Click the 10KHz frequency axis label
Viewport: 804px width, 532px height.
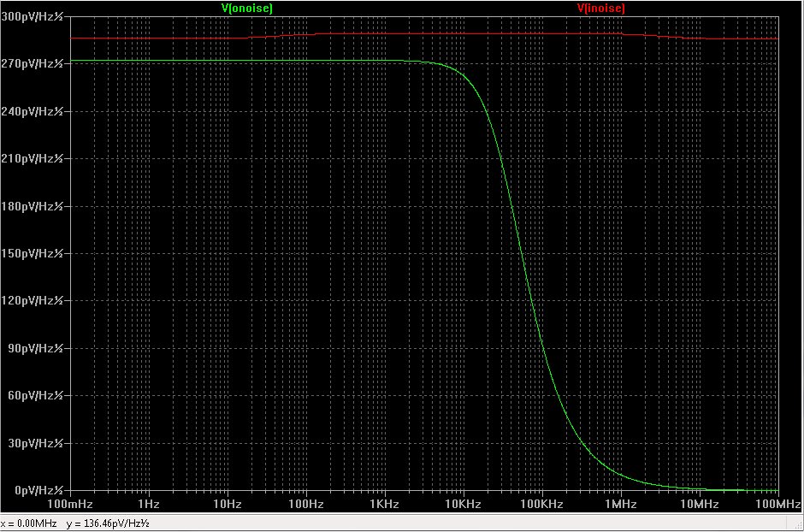click(x=463, y=504)
